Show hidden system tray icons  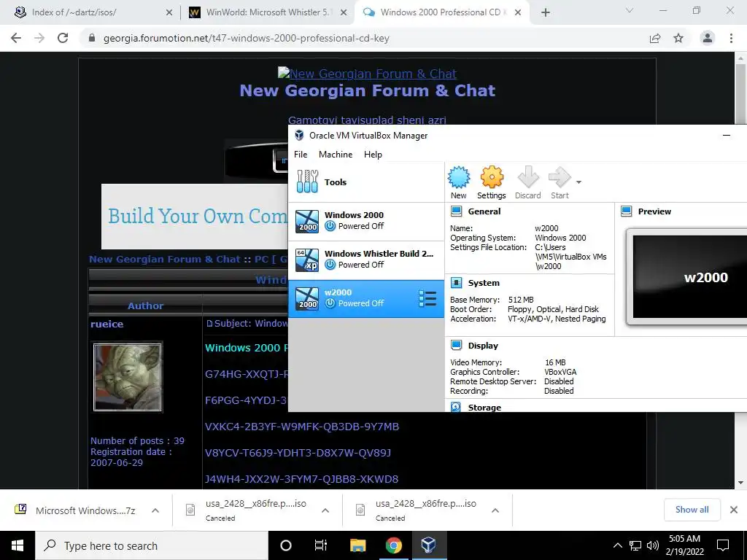[617, 545]
